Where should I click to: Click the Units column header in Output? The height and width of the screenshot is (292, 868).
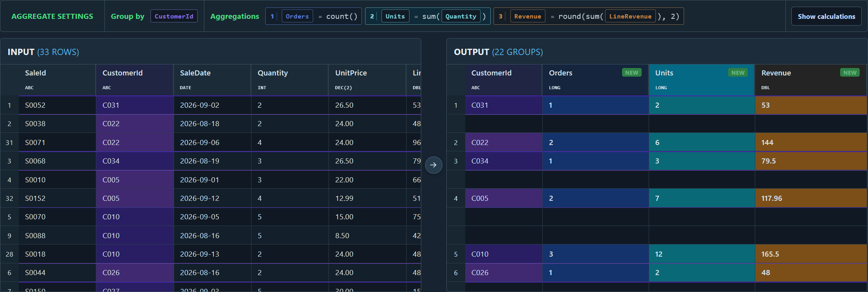(x=702, y=80)
